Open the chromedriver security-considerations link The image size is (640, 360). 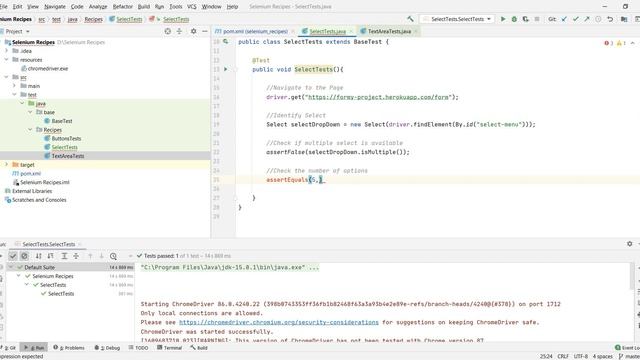click(279, 322)
